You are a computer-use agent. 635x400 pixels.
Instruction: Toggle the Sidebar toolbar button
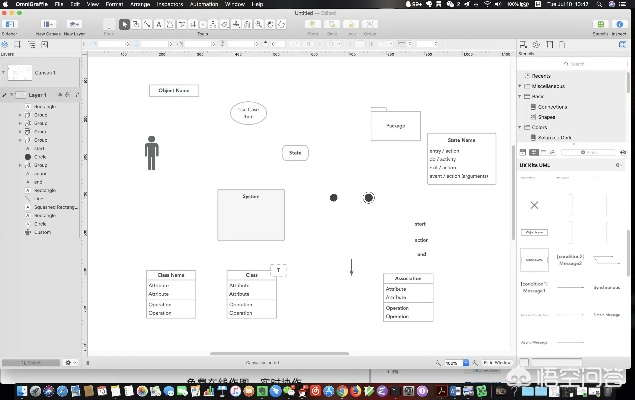(x=9, y=24)
